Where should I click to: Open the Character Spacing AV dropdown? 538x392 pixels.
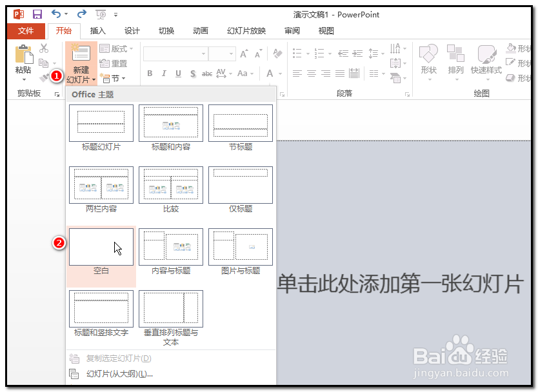click(224, 73)
